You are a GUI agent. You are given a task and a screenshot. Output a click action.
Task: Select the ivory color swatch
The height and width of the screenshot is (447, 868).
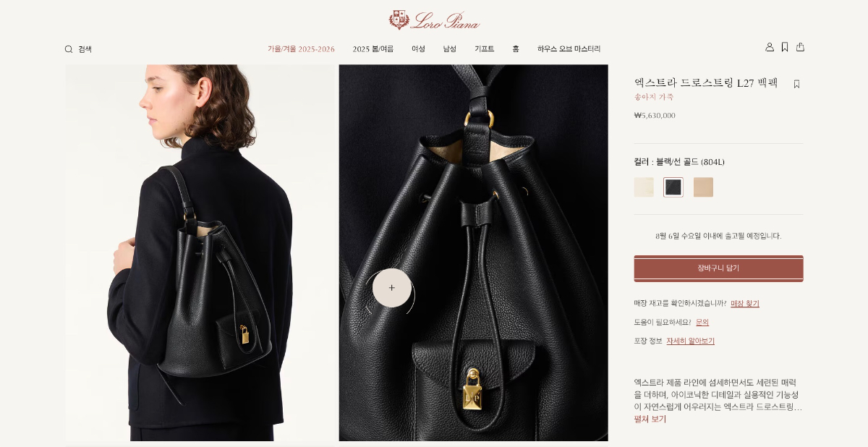[644, 187]
